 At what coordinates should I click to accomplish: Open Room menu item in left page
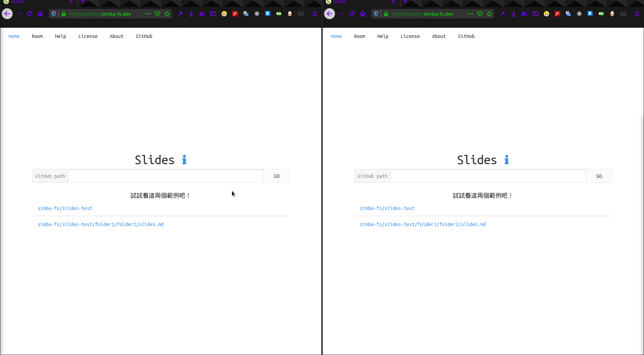37,36
